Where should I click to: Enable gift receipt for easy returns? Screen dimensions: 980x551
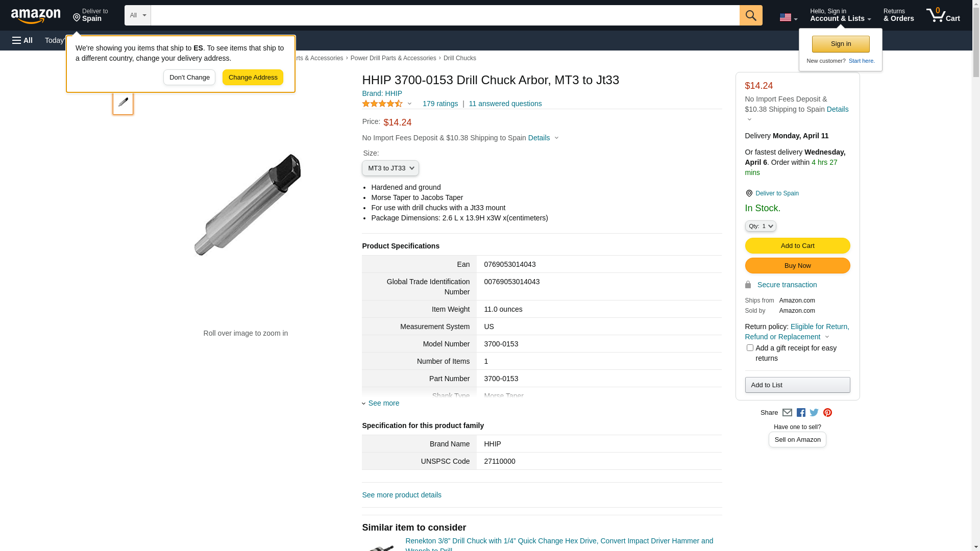pyautogui.click(x=750, y=348)
